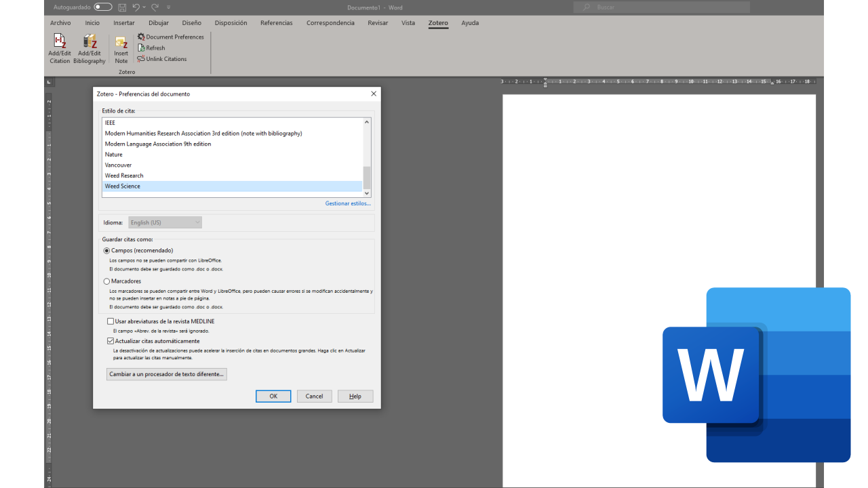Click the Gestionar estilos link
The width and height of the screenshot is (868, 488).
pyautogui.click(x=347, y=203)
